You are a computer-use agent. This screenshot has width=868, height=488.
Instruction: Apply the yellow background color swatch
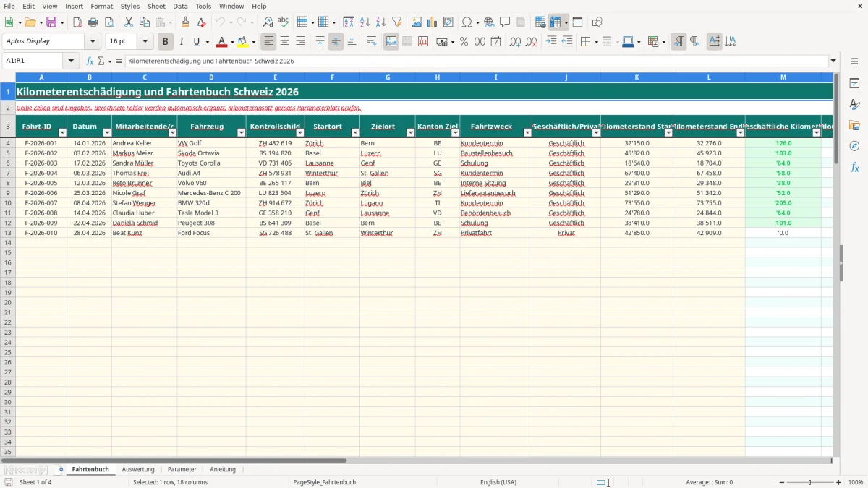[x=243, y=42]
